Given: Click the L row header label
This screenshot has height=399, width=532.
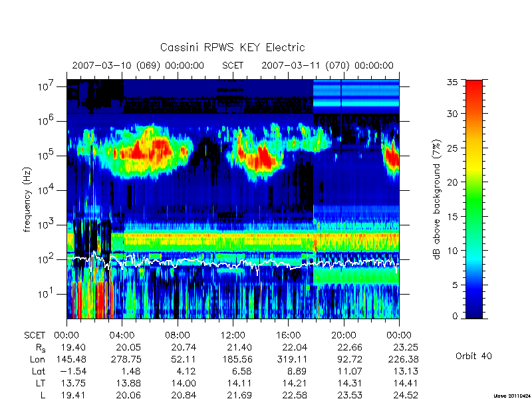Looking at the screenshot, I should [43, 395].
